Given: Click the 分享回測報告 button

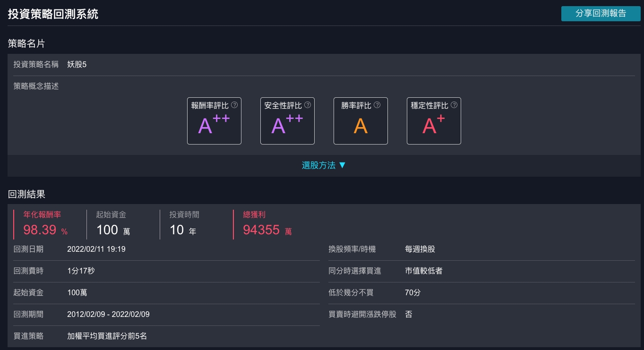Looking at the screenshot, I should click(x=601, y=14).
